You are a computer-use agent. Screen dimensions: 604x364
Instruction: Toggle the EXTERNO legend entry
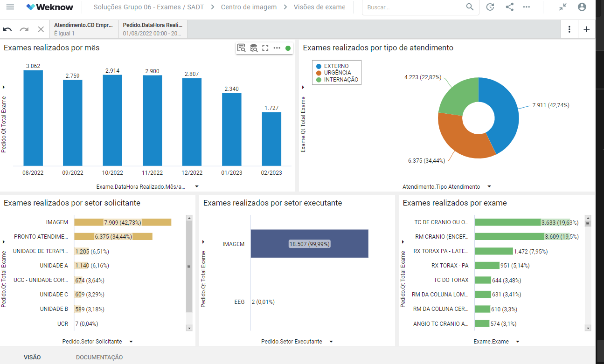tap(332, 66)
